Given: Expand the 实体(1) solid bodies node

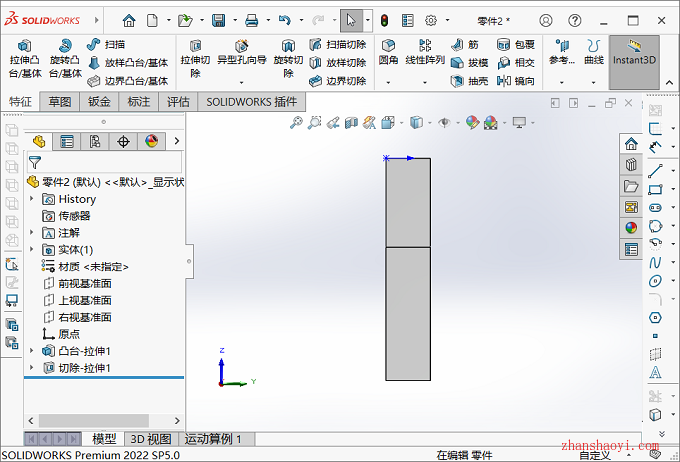Looking at the screenshot, I should coord(31,249).
